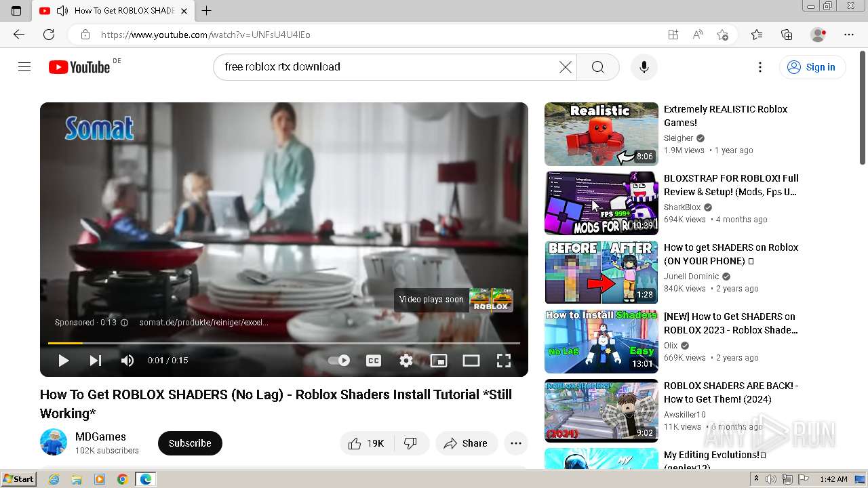
Task: Open the Favorites list
Action: (757, 35)
